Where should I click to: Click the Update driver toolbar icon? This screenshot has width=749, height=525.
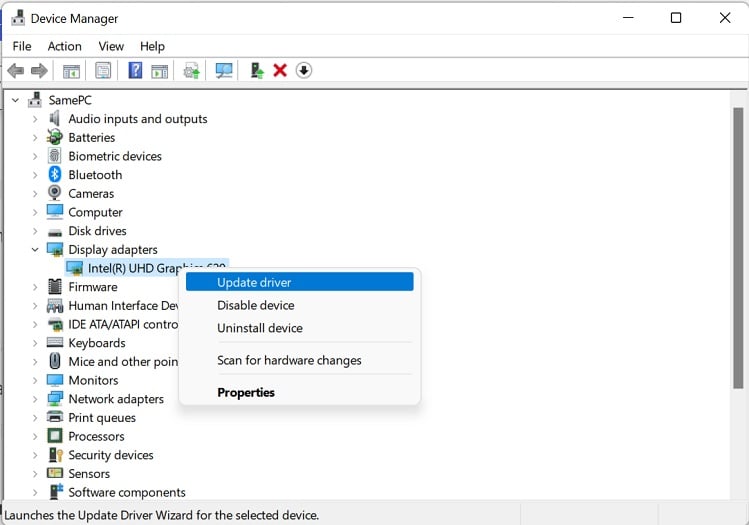click(x=192, y=71)
